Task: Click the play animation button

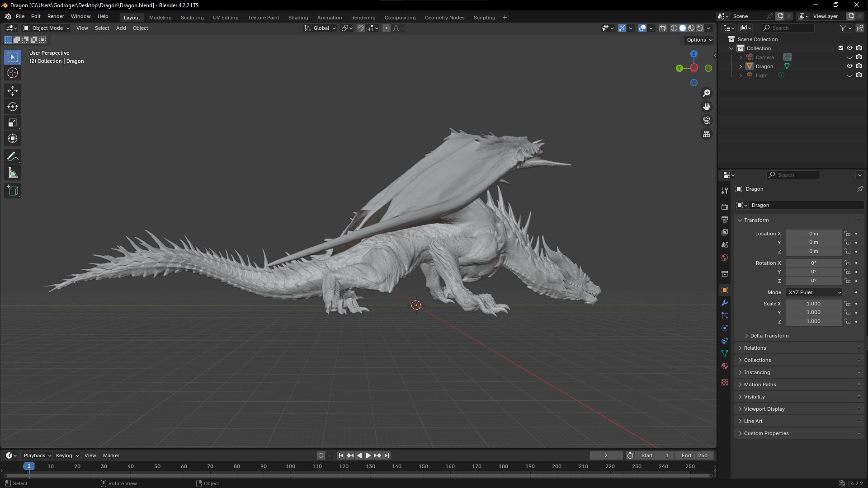Action: click(x=368, y=455)
